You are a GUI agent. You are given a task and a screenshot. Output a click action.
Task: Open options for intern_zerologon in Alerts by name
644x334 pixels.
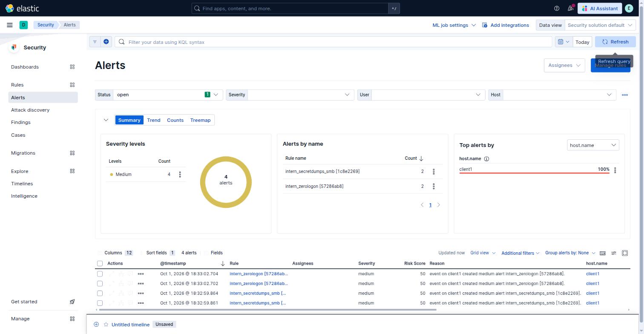click(434, 187)
